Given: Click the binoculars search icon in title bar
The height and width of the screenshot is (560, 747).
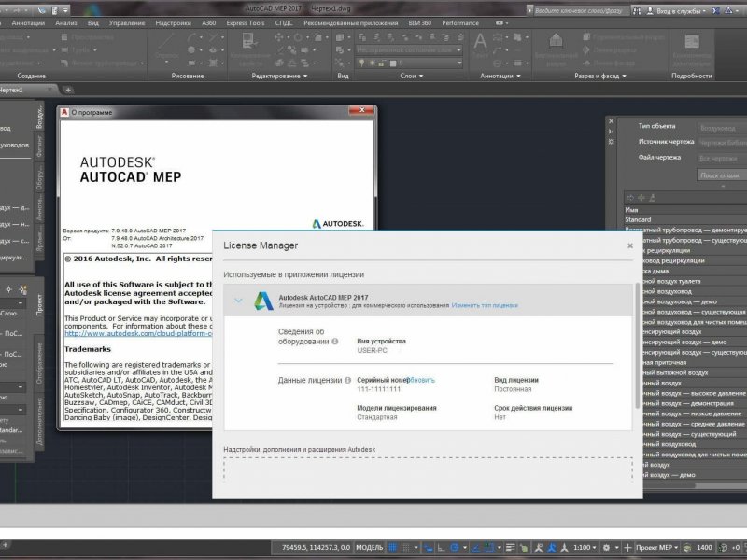Looking at the screenshot, I should pos(637,10).
